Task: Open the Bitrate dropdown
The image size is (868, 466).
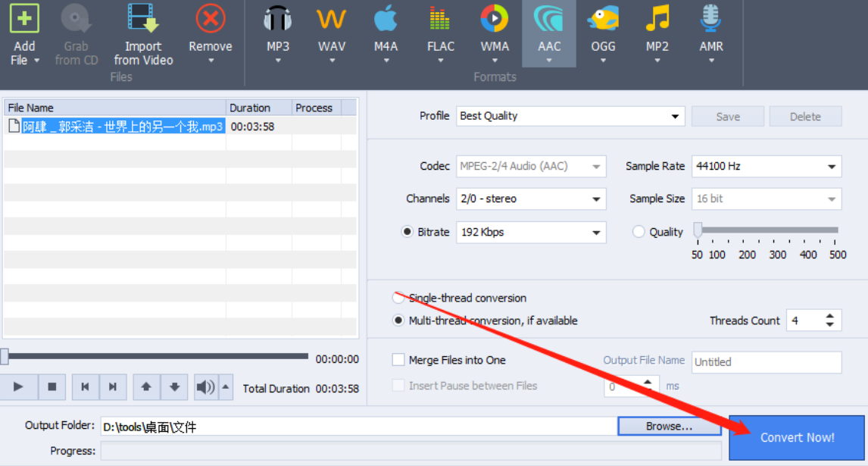Action: (x=596, y=233)
